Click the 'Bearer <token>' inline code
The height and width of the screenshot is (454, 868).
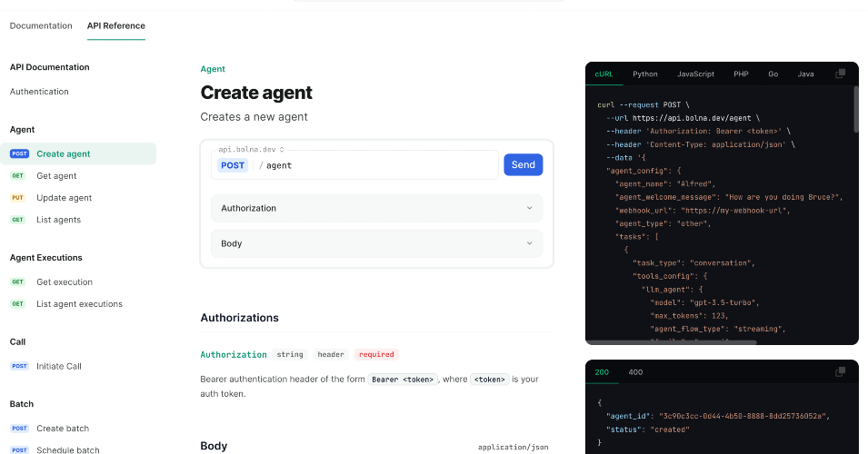click(x=403, y=380)
